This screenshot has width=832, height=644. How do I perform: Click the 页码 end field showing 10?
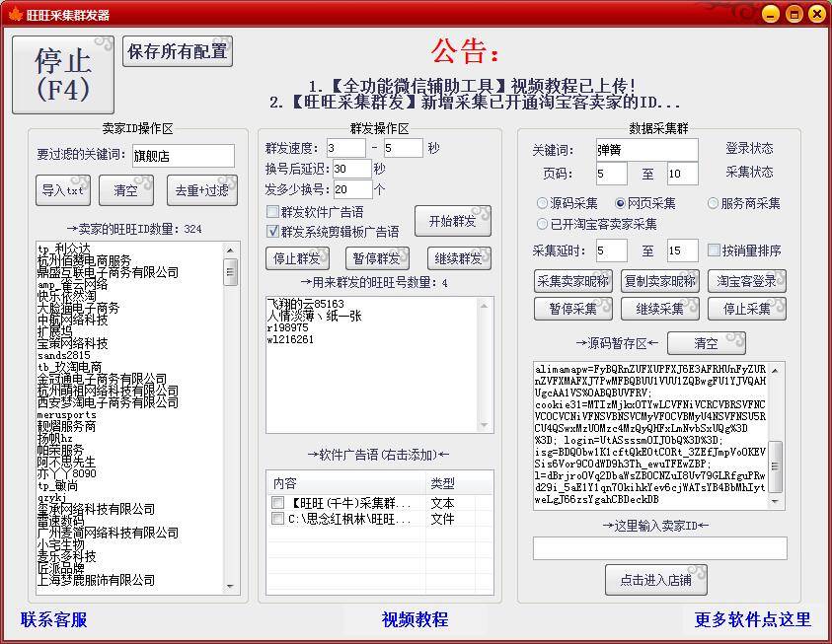pos(682,174)
